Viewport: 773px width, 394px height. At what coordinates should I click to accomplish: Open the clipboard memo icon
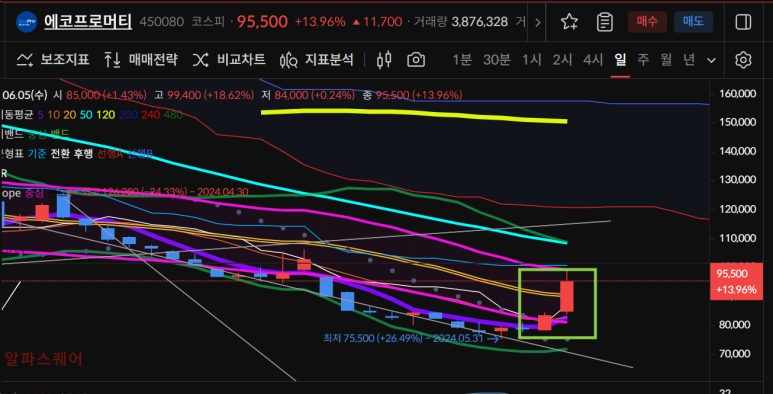[x=604, y=22]
